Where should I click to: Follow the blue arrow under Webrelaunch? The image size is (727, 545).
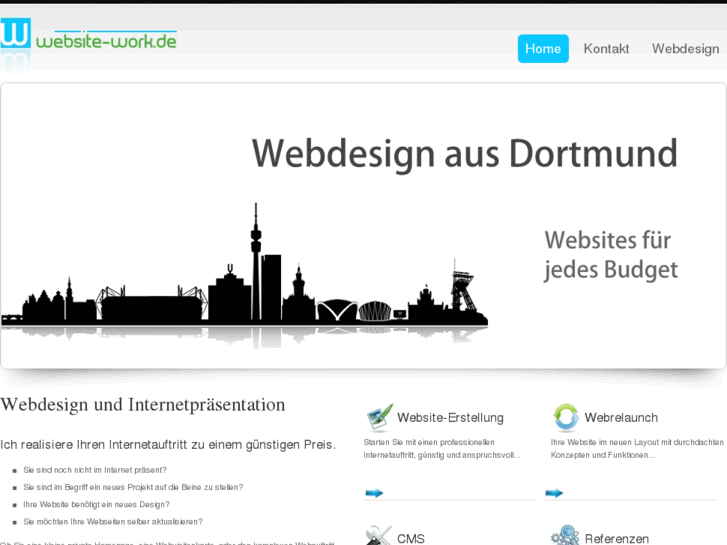[x=554, y=493]
